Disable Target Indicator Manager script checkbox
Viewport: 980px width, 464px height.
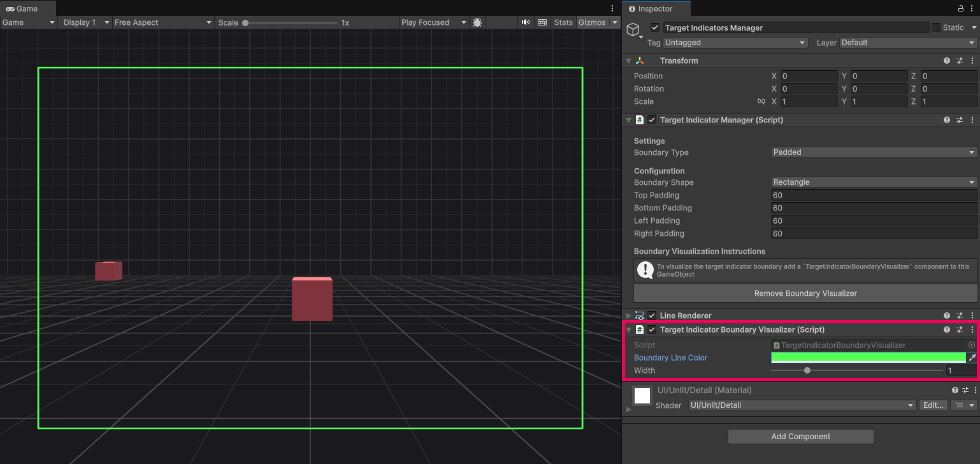pyautogui.click(x=652, y=120)
